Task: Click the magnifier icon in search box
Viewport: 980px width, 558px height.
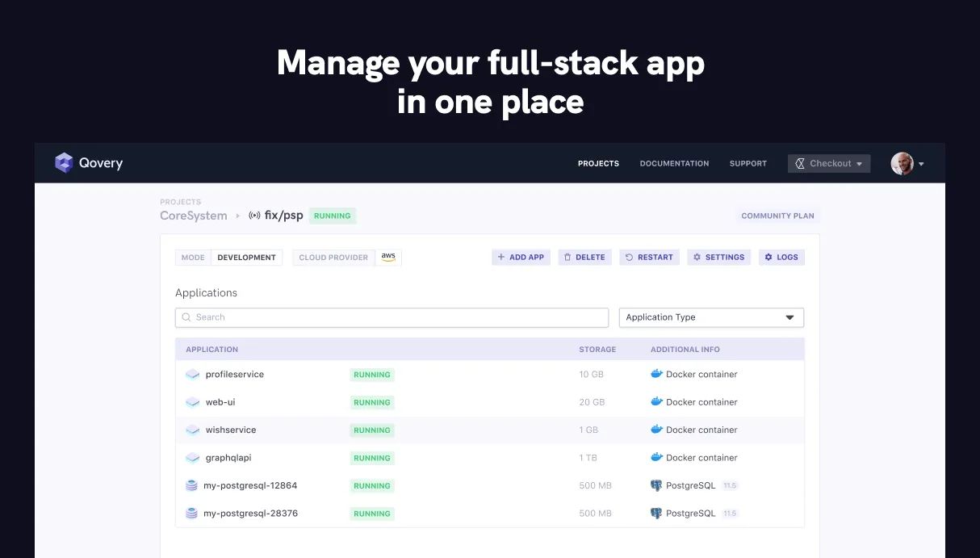Action: coord(186,317)
